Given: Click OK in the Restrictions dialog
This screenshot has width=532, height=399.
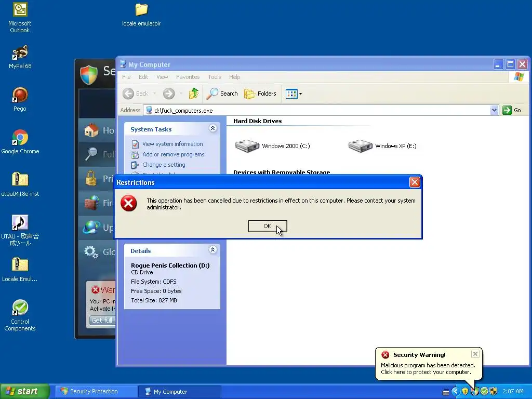Looking at the screenshot, I should [268, 226].
